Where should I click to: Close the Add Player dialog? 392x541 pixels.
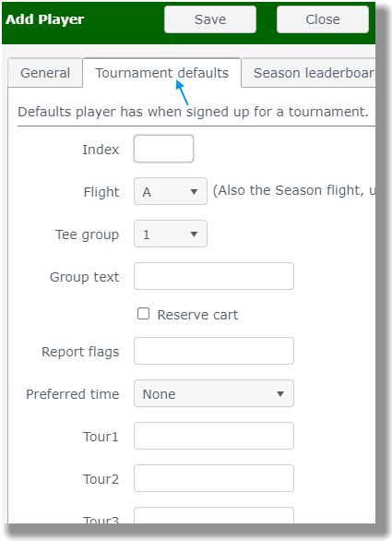(323, 19)
